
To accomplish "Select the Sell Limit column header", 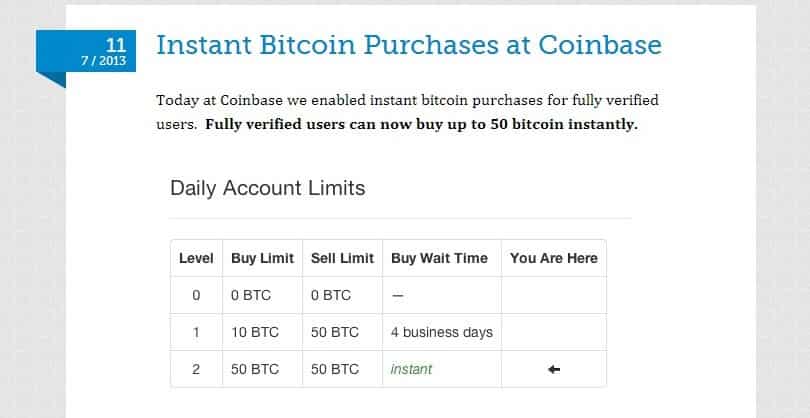I will click(342, 258).
